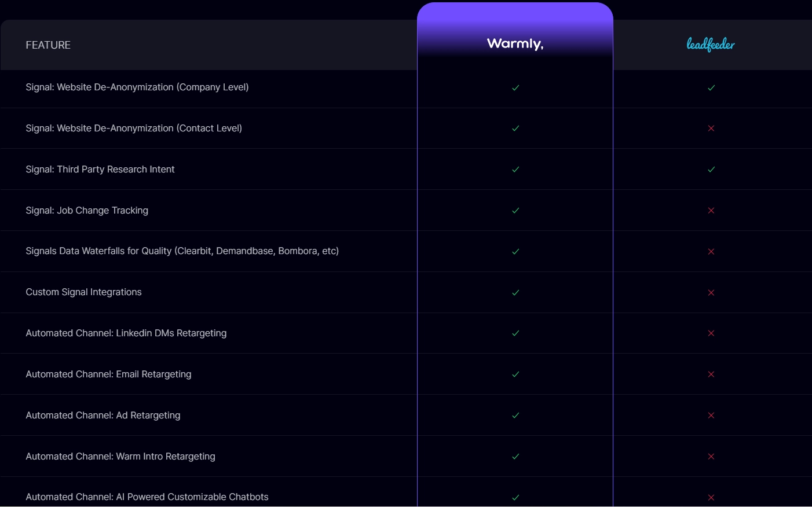
Task: Select 'Signal: Third Party Research Intent' text
Action: click(x=100, y=170)
